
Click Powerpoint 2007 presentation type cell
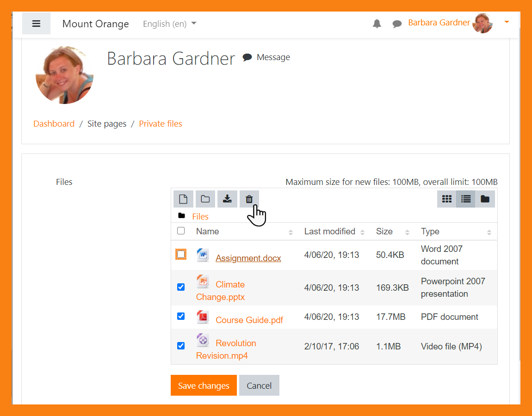453,288
